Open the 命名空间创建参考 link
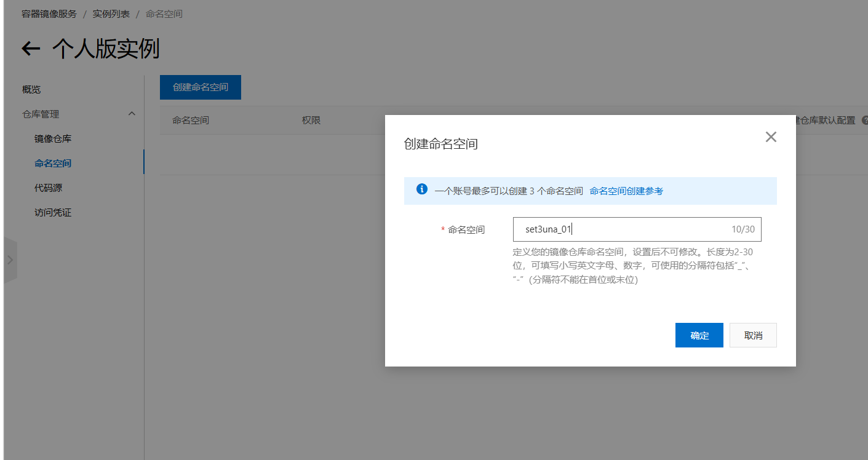The width and height of the screenshot is (868, 460). pos(626,191)
